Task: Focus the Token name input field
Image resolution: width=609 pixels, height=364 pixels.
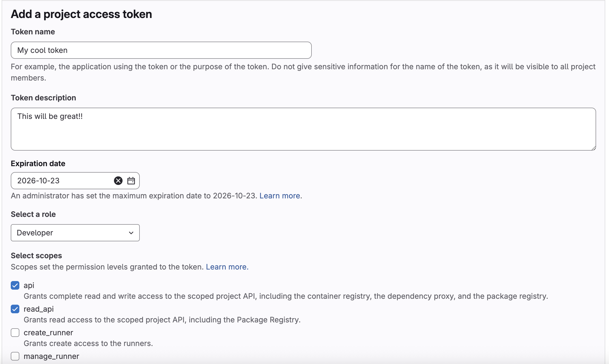Action: pyautogui.click(x=161, y=50)
